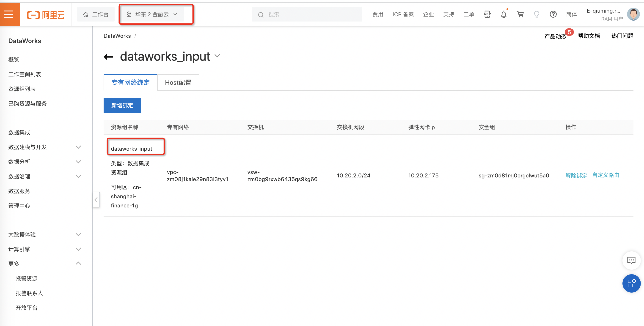Click the DataWorks breadcrumb link
The image size is (644, 326).
pos(117,36)
